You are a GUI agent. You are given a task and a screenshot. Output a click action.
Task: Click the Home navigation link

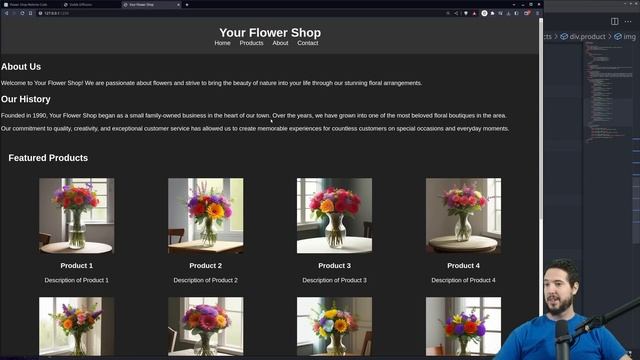[222, 43]
